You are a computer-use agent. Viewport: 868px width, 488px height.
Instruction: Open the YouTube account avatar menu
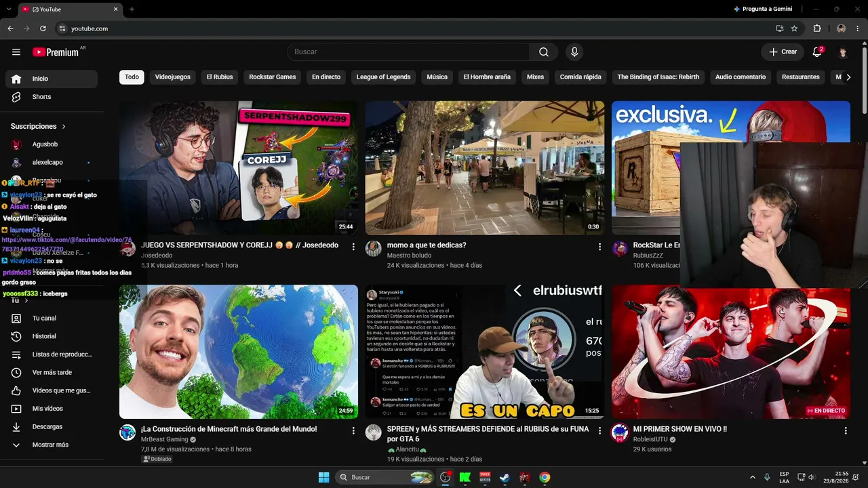point(843,52)
